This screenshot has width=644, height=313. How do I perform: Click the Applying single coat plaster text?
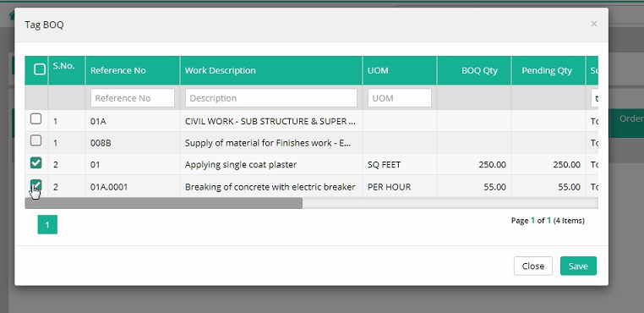[241, 165]
